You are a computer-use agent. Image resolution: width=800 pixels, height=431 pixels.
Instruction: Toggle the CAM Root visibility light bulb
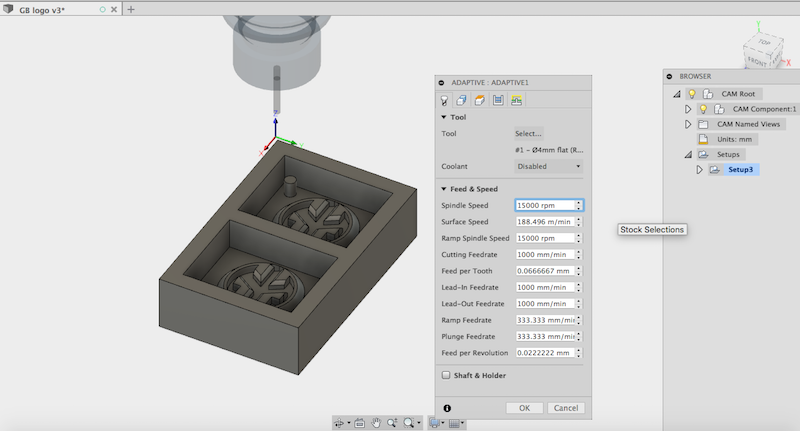click(x=692, y=94)
